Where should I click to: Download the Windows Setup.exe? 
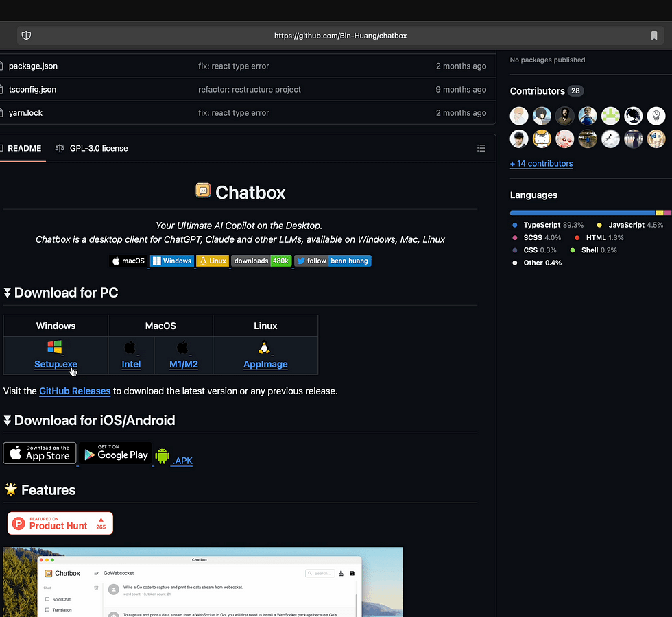56,364
